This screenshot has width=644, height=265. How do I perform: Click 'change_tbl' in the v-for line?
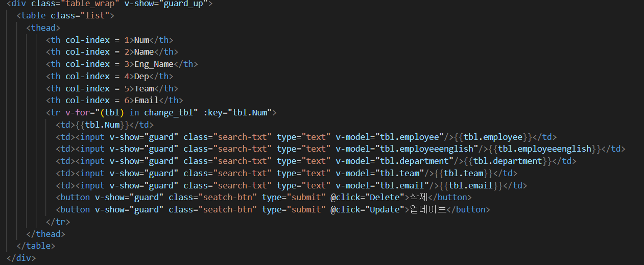(169, 112)
